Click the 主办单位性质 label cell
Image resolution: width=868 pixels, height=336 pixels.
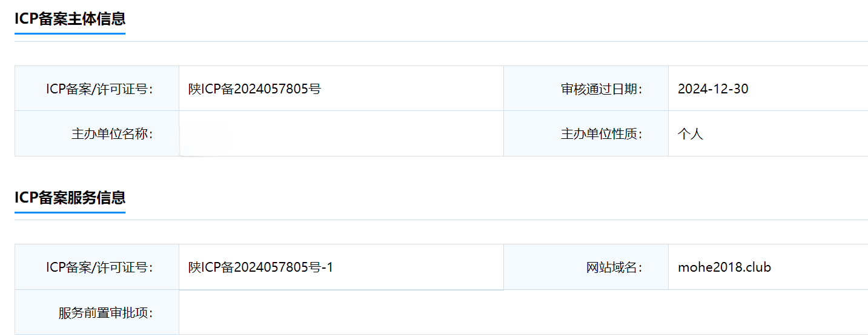click(x=586, y=133)
